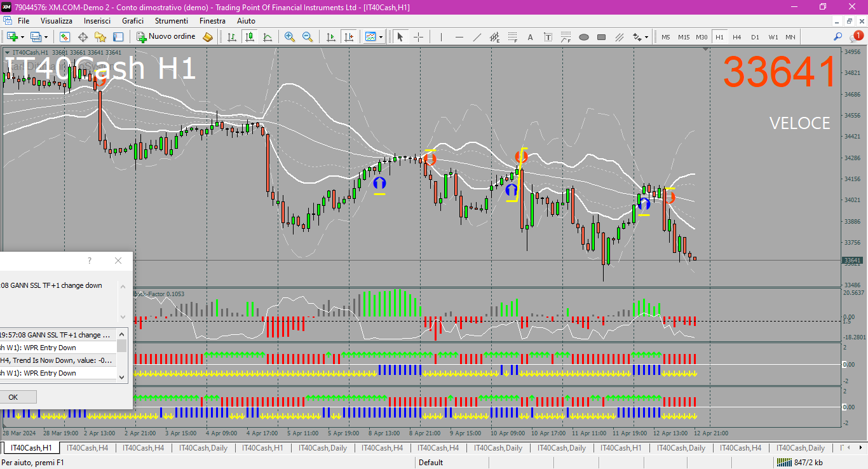This screenshot has height=469, width=868.
Task: Pick the Vertical Line drawing tool
Action: tap(442, 37)
